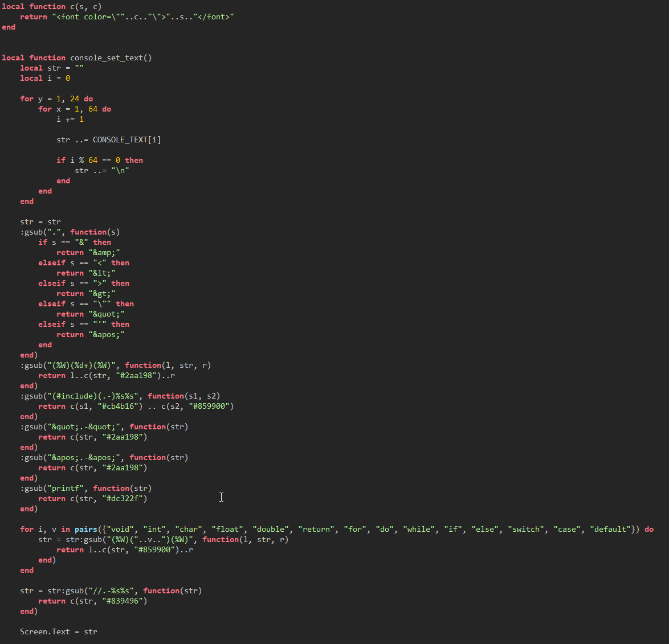The height and width of the screenshot is (644, 669).
Task: Select the variable str on local str line
Action: [54, 68]
